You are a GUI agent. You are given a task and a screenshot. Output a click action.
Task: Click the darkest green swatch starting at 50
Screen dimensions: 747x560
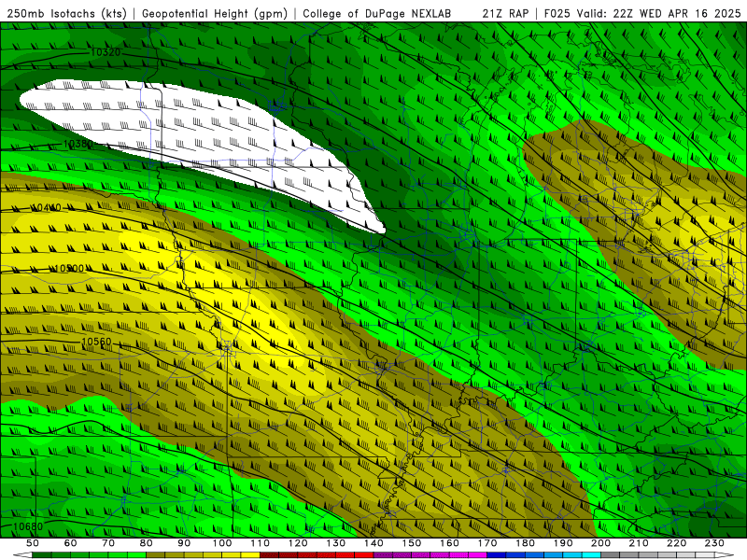[42, 555]
